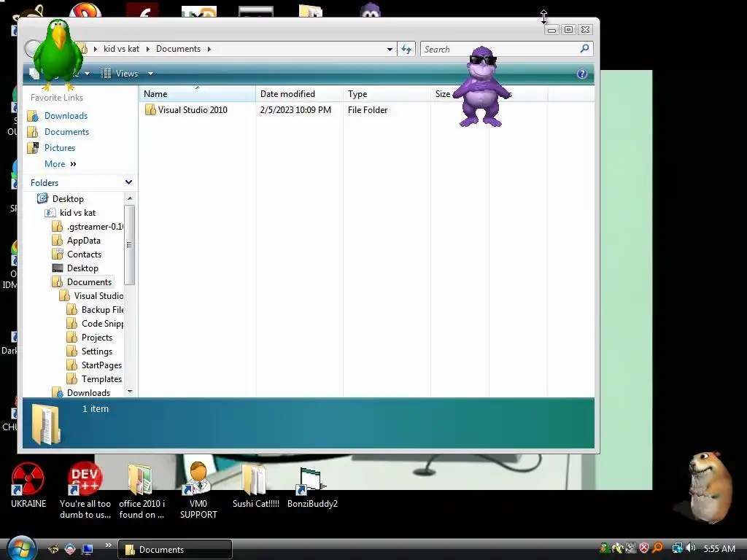Click the network tray icon
This screenshot has height=560, width=747.
(677, 548)
